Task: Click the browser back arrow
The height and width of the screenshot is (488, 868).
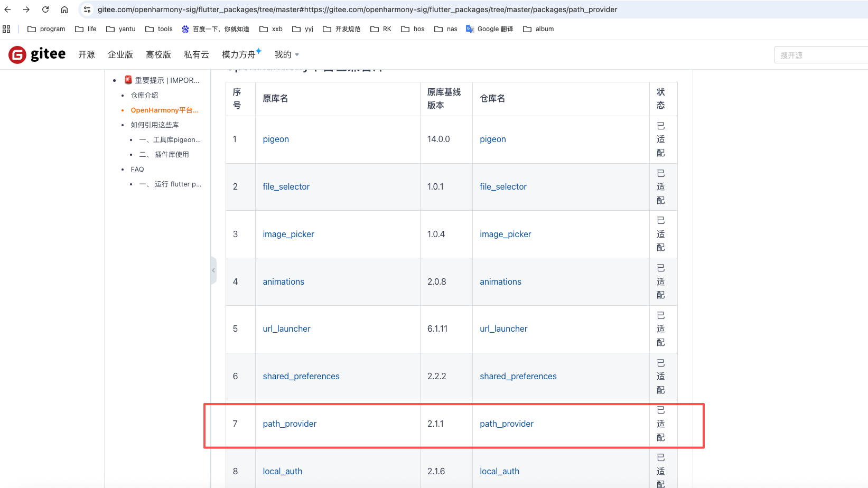Action: pos(8,10)
